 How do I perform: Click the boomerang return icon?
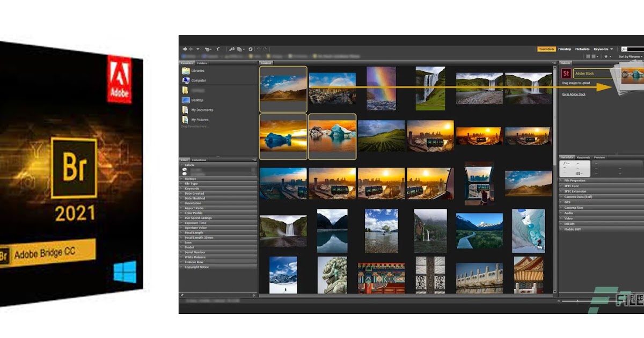218,49
